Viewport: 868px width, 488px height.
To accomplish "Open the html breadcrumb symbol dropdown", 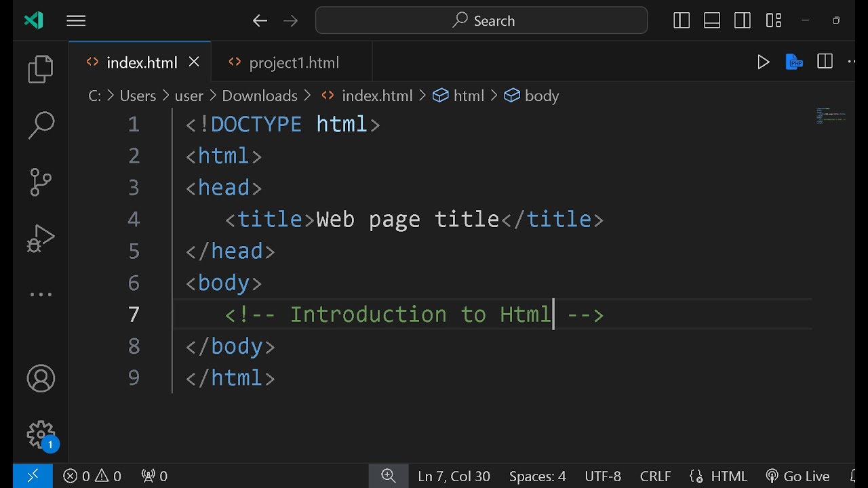I will tap(460, 96).
